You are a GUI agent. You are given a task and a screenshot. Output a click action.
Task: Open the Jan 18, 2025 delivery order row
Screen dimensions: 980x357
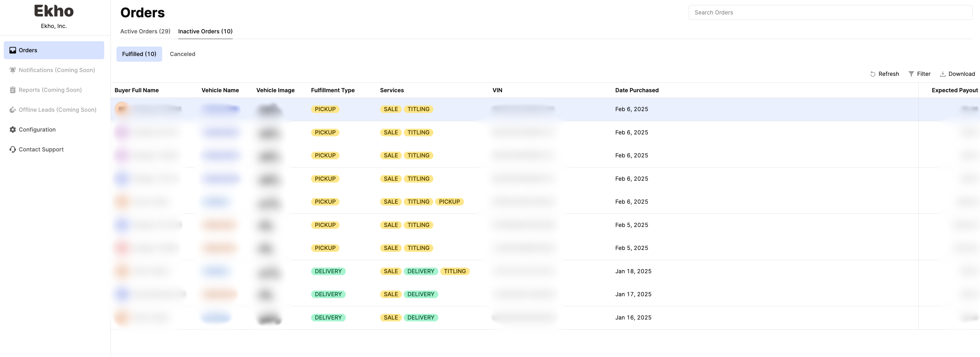point(633,271)
